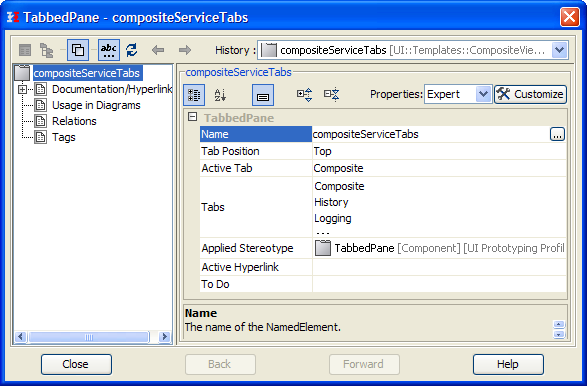Click the ellipsis button next to name
Viewport: 587px width, 386px height.
(x=557, y=134)
